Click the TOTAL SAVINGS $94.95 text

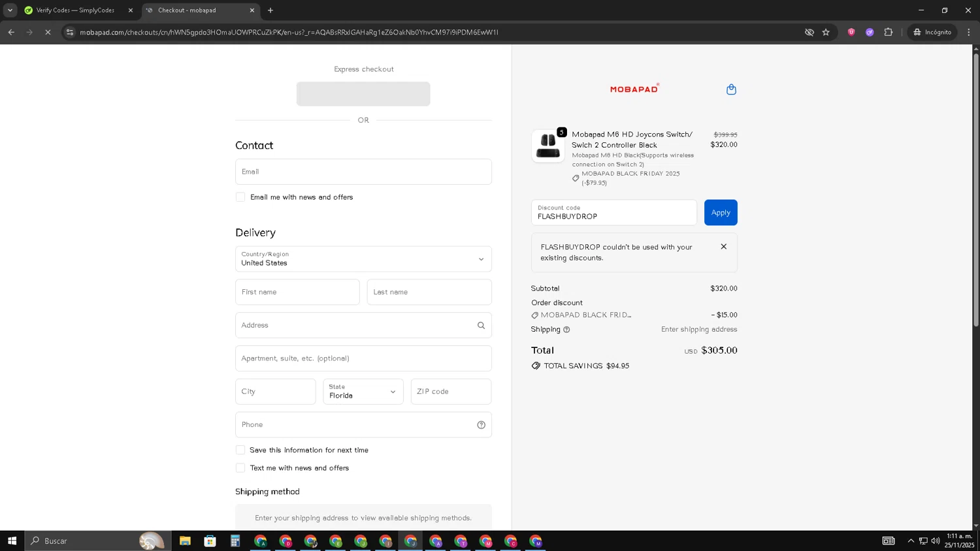[587, 366]
